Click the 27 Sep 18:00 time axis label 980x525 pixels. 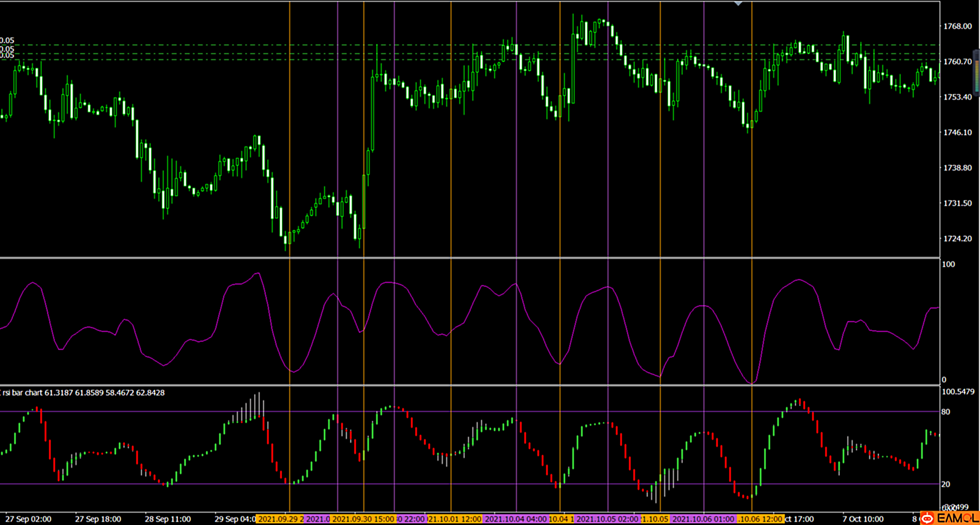click(x=98, y=519)
